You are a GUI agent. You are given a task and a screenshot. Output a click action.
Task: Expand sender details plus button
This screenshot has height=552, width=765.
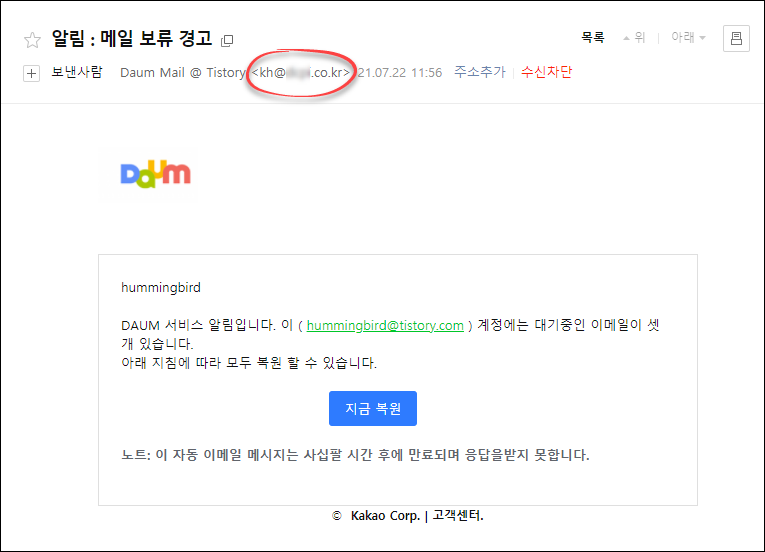tap(32, 74)
